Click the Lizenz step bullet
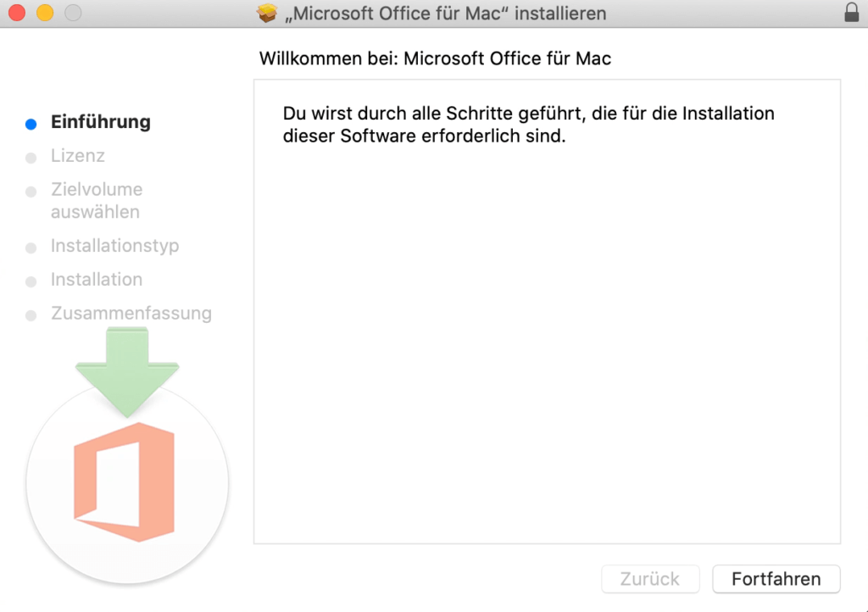Viewport: 868px width, 612px height. click(31, 158)
